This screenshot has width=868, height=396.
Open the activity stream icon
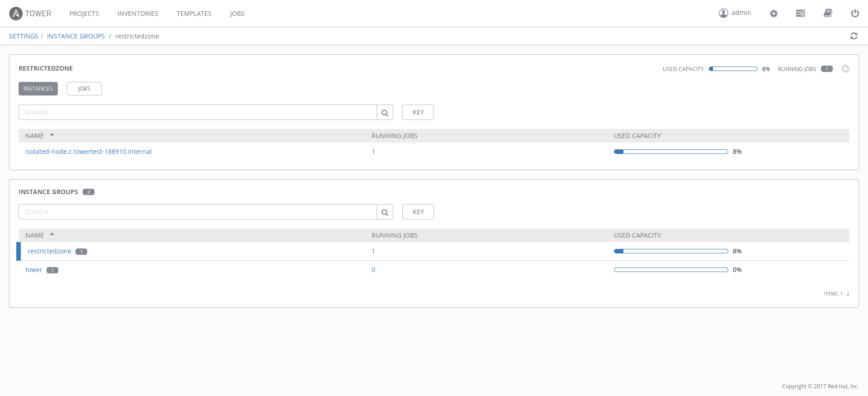pos(800,14)
